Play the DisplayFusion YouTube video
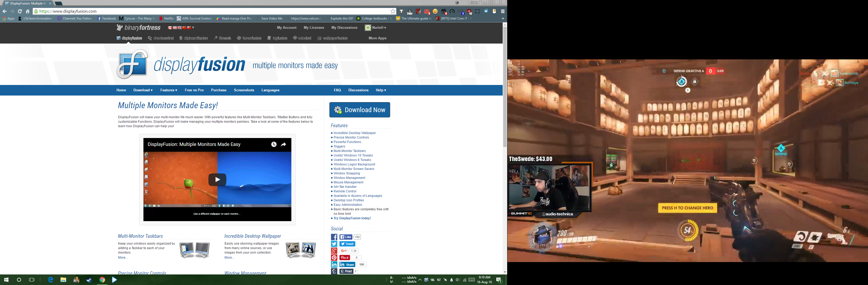The height and width of the screenshot is (285, 868). (217, 179)
